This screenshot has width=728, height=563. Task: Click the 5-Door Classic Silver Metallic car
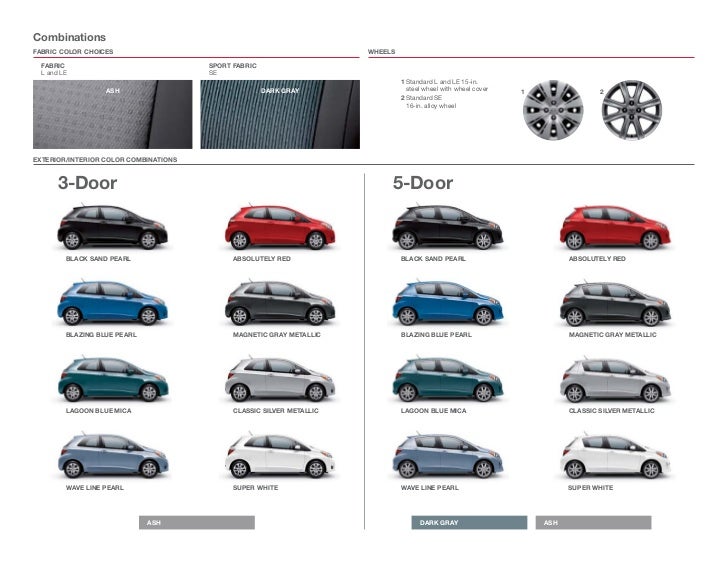pos(615,379)
